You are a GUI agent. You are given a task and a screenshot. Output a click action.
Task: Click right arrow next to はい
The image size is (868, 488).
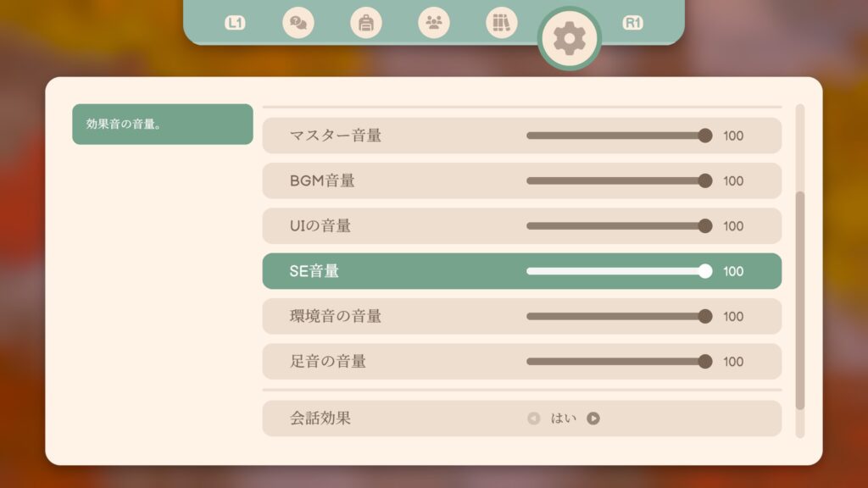coord(593,418)
